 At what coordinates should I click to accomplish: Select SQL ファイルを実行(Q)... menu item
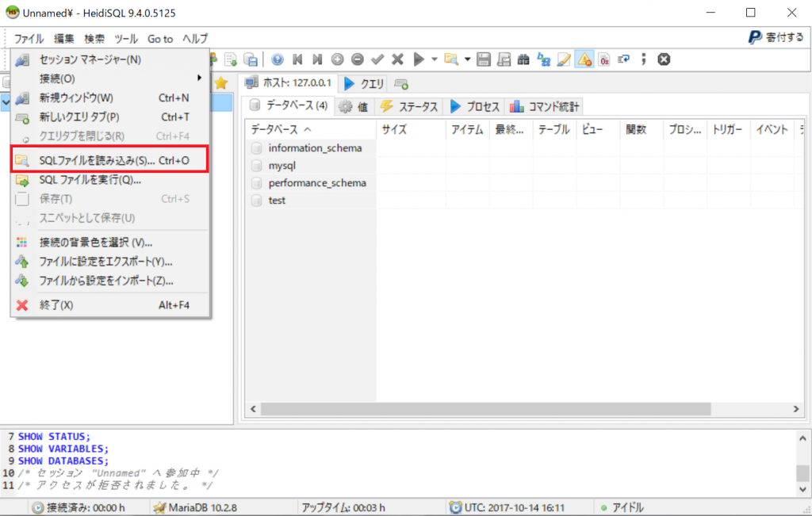pos(110,180)
